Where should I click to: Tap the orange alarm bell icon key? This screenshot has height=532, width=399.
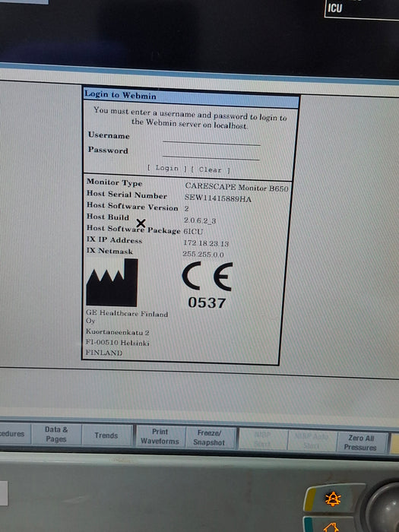pos(333,499)
